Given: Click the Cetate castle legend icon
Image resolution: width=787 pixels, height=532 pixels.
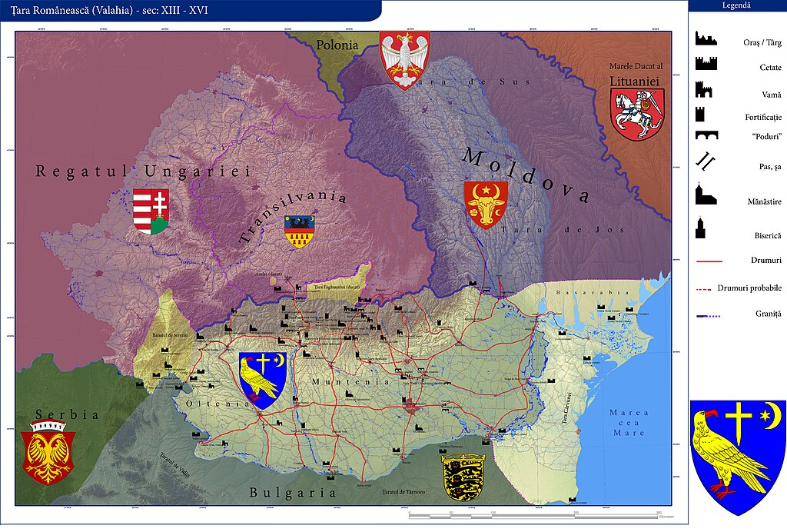Looking at the screenshot, I should [x=706, y=63].
